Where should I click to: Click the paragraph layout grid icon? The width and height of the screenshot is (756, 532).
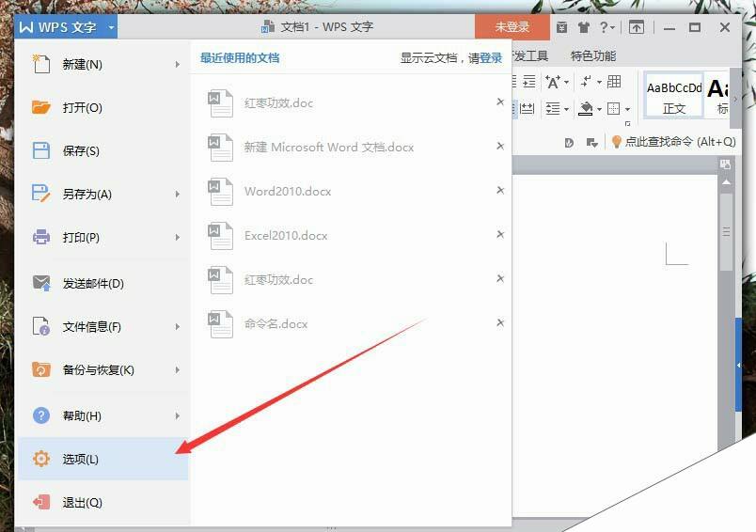pos(614,82)
